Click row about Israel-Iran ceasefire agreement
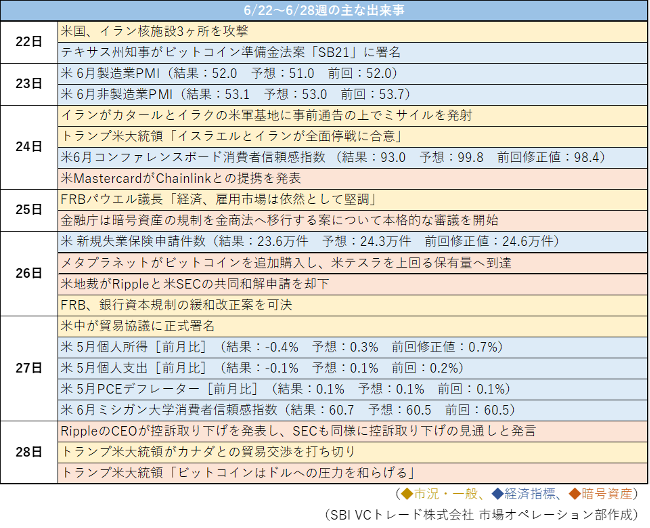The width and height of the screenshot is (650, 528). [x=352, y=137]
